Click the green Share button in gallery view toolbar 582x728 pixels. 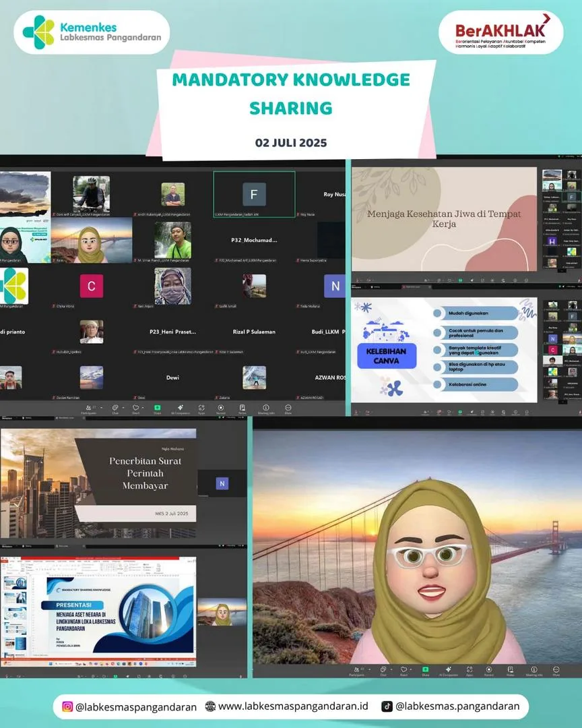158,408
